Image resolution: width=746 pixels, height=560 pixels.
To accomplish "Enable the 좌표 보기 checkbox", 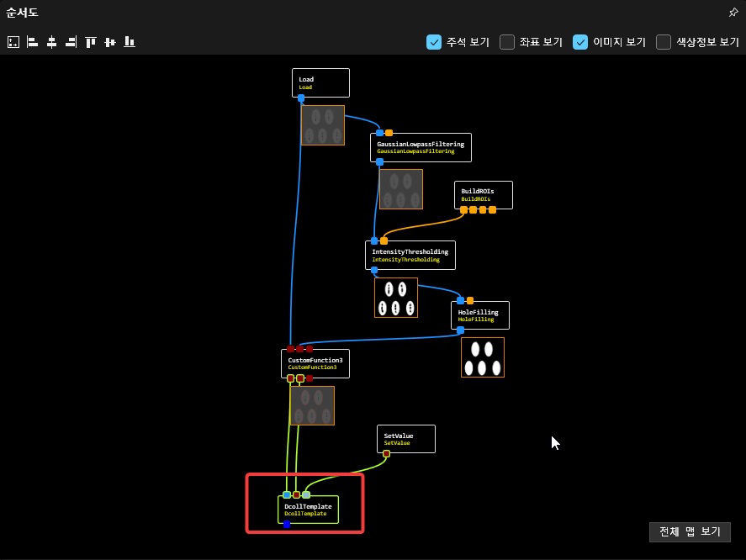I will (507, 42).
